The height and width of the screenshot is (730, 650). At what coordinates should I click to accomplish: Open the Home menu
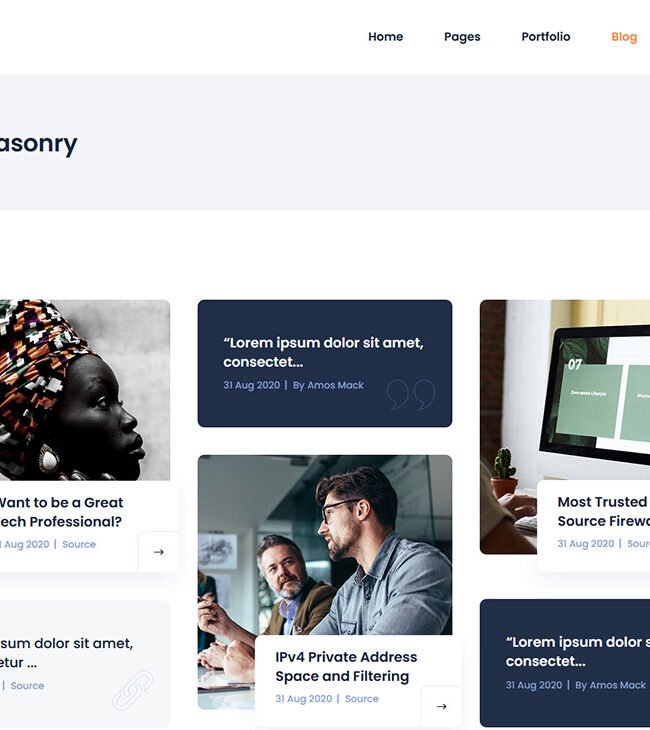click(386, 37)
